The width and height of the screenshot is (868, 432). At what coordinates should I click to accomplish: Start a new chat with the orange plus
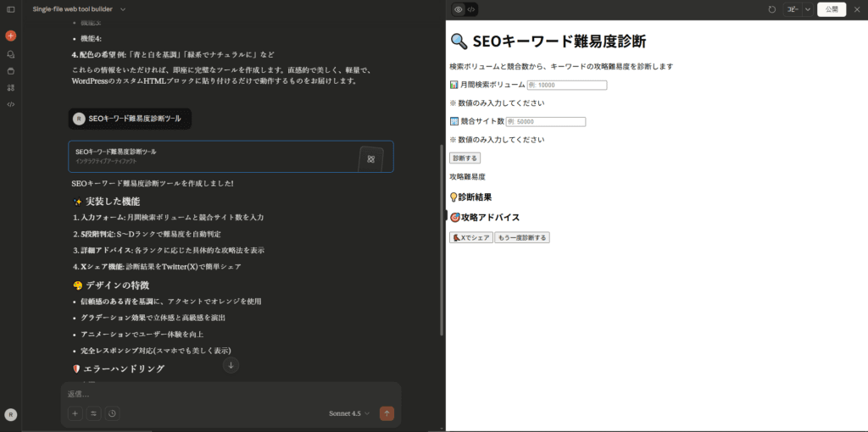[x=10, y=36]
